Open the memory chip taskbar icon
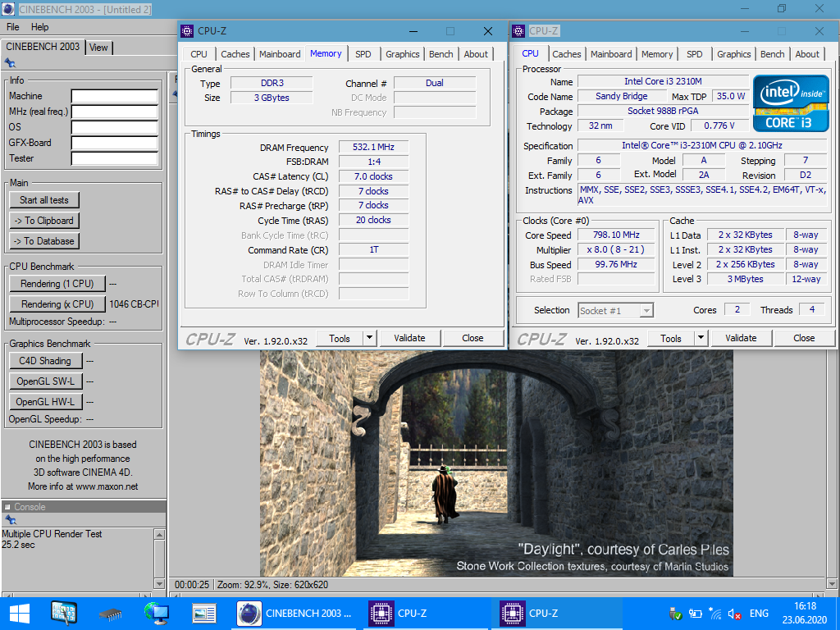Image resolution: width=840 pixels, height=630 pixels. [x=111, y=614]
